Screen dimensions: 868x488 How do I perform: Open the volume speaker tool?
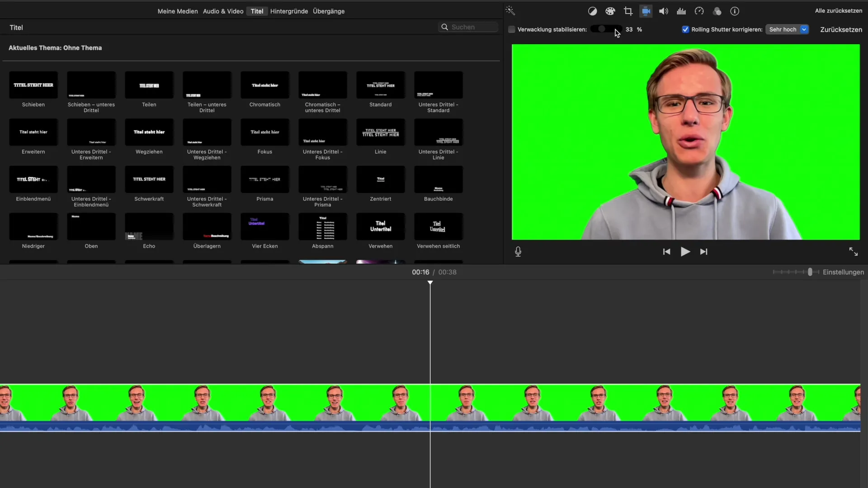664,11
